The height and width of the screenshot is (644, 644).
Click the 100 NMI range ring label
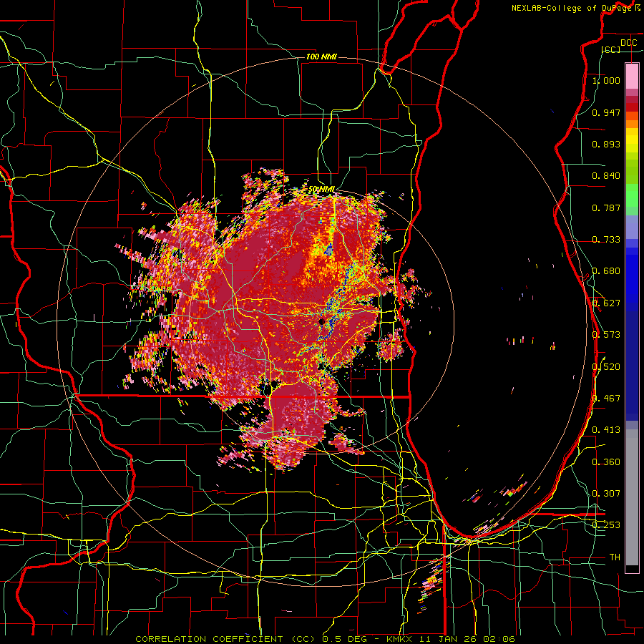pyautogui.click(x=321, y=57)
